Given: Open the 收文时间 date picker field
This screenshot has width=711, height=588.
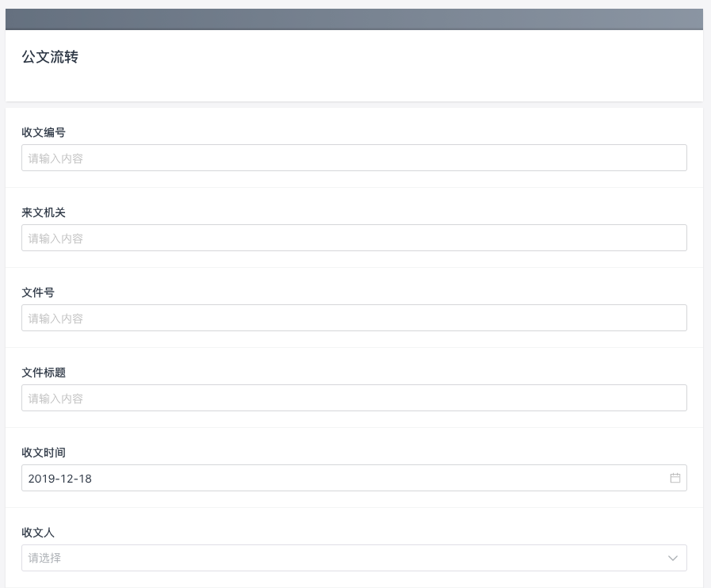Looking at the screenshot, I should [354, 478].
